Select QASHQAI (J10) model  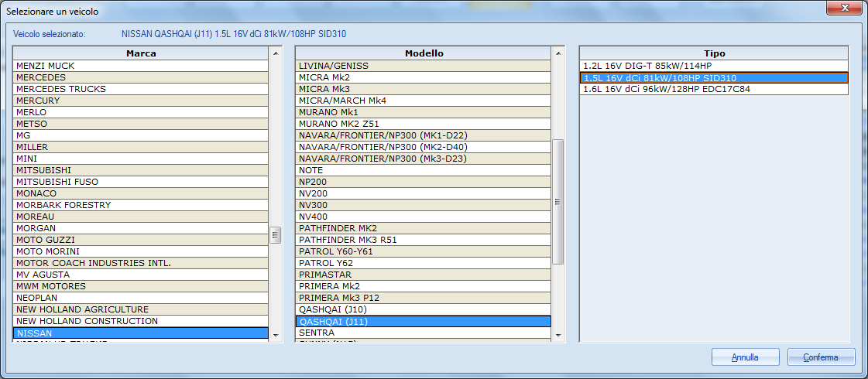424,310
